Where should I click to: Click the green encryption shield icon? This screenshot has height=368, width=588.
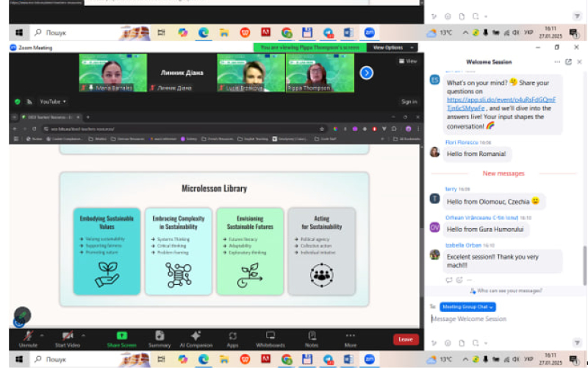pyautogui.click(x=17, y=102)
